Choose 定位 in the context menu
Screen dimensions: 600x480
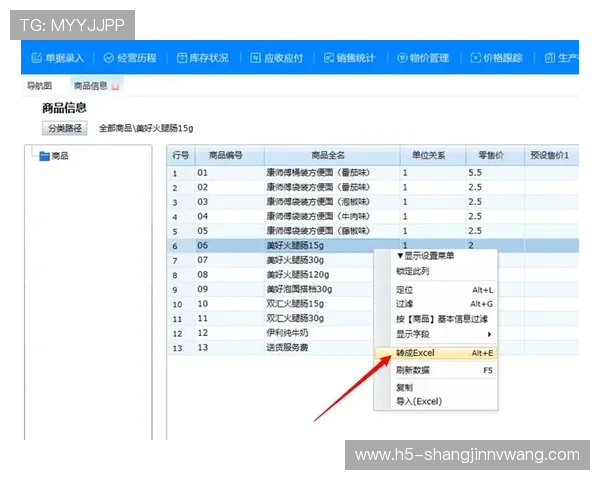tap(444, 290)
